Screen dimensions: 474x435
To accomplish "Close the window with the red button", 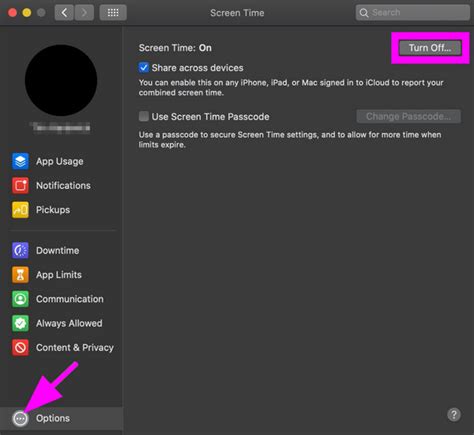I will coord(13,13).
